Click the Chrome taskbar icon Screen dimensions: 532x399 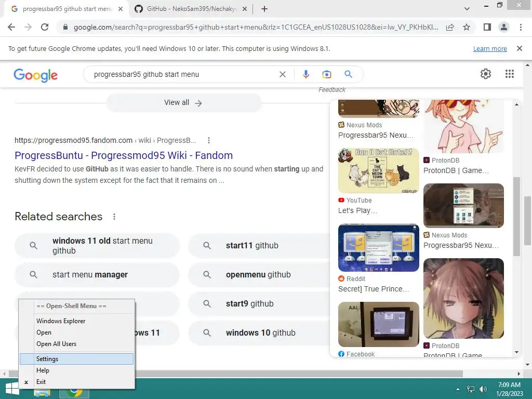pos(74,393)
